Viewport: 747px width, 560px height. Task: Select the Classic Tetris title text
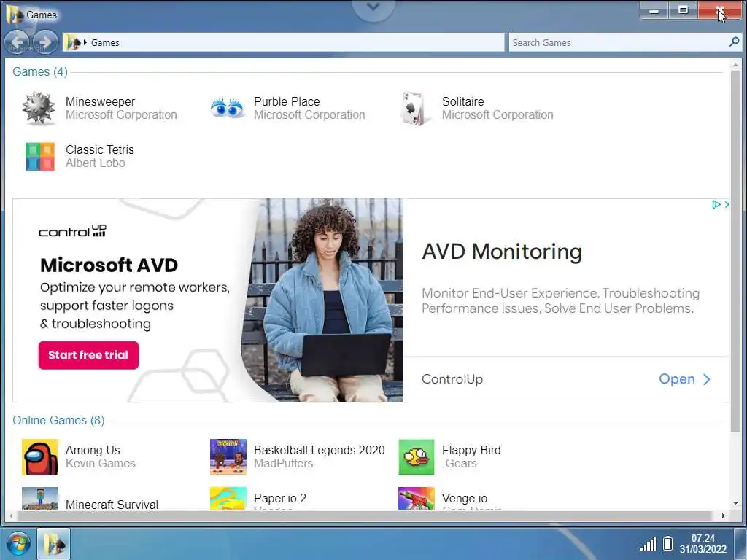click(x=99, y=150)
